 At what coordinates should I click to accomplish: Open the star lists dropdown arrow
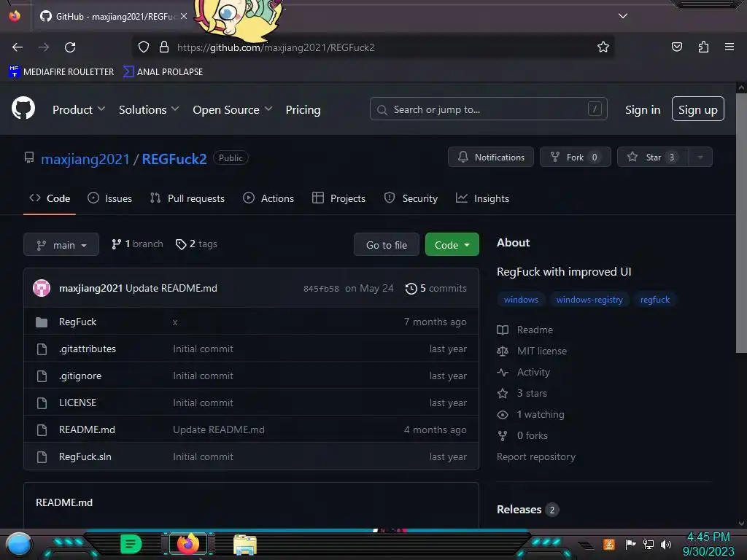pos(700,157)
